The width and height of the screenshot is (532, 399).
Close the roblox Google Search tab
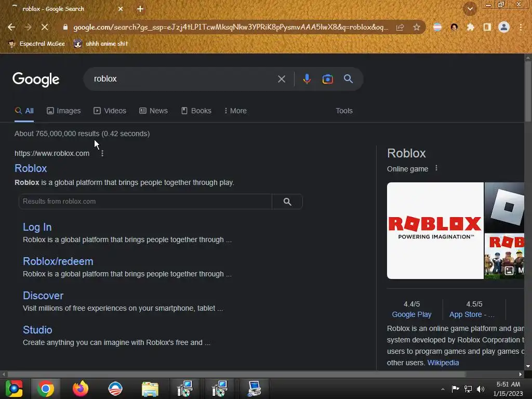coord(121,9)
